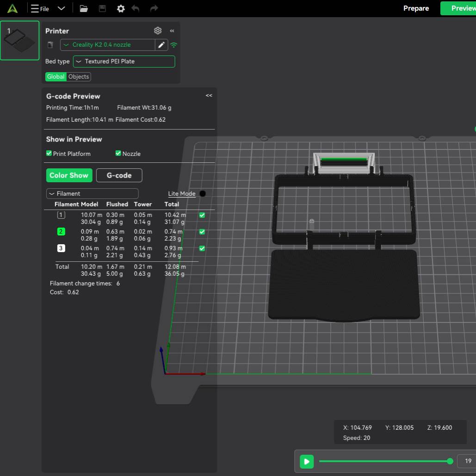This screenshot has height=476, width=476.
Task: Expand the Filament view type dropdown
Action: (x=92, y=193)
